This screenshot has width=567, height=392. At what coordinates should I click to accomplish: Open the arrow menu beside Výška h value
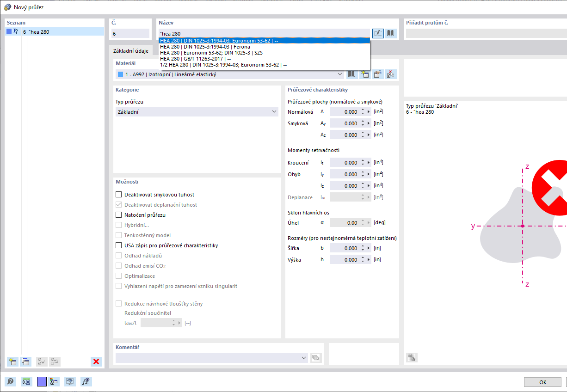(x=369, y=260)
